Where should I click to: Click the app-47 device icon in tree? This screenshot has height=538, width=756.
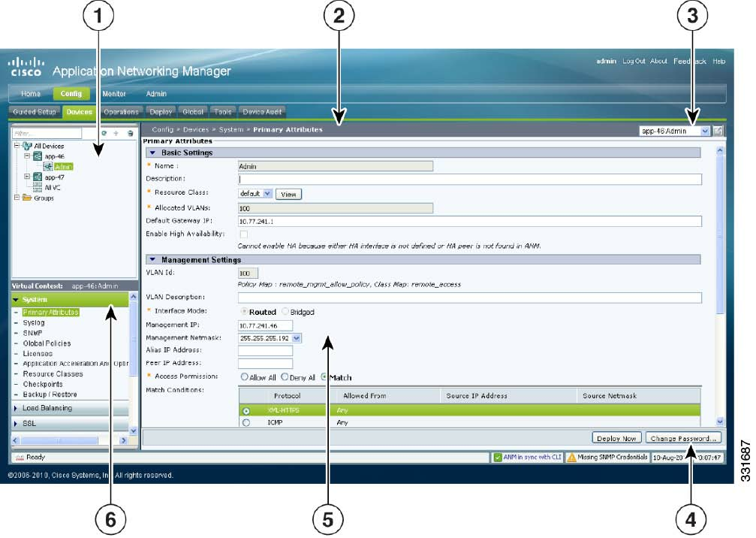pyautogui.click(x=37, y=177)
